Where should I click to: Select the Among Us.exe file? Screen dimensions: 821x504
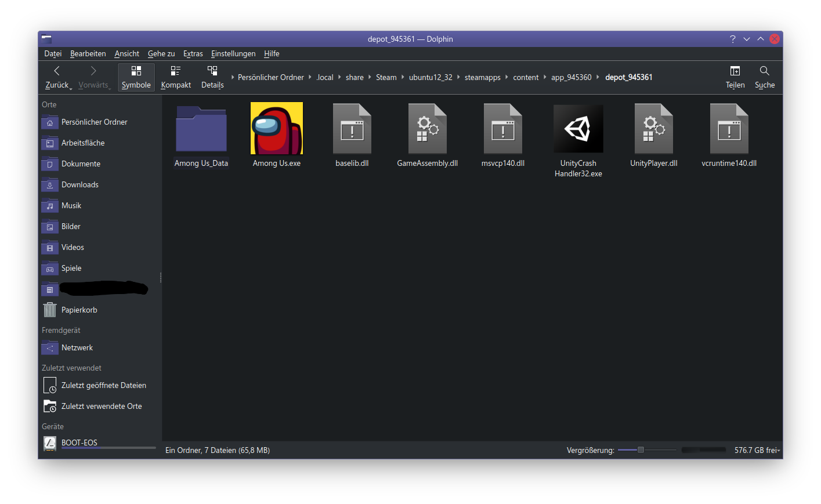(277, 136)
